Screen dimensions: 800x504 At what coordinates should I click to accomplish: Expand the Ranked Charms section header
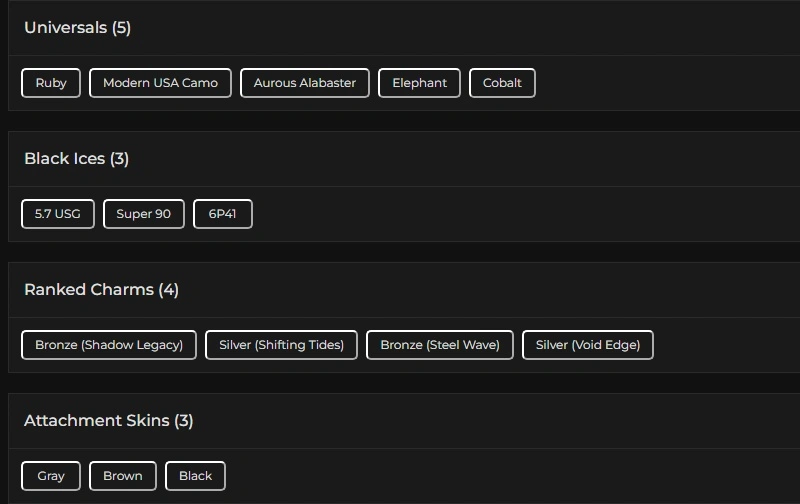[x=89, y=290]
